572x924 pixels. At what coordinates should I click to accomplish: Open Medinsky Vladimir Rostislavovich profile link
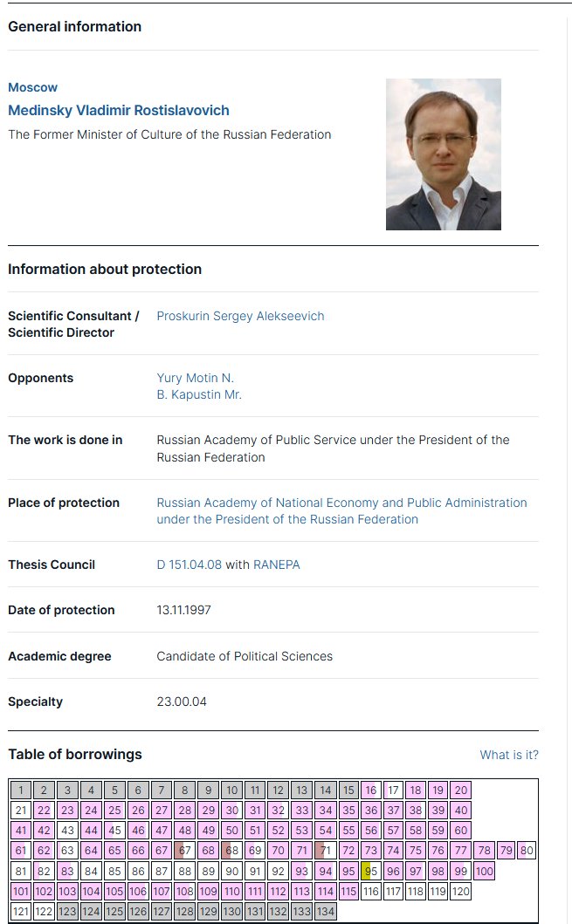(119, 111)
